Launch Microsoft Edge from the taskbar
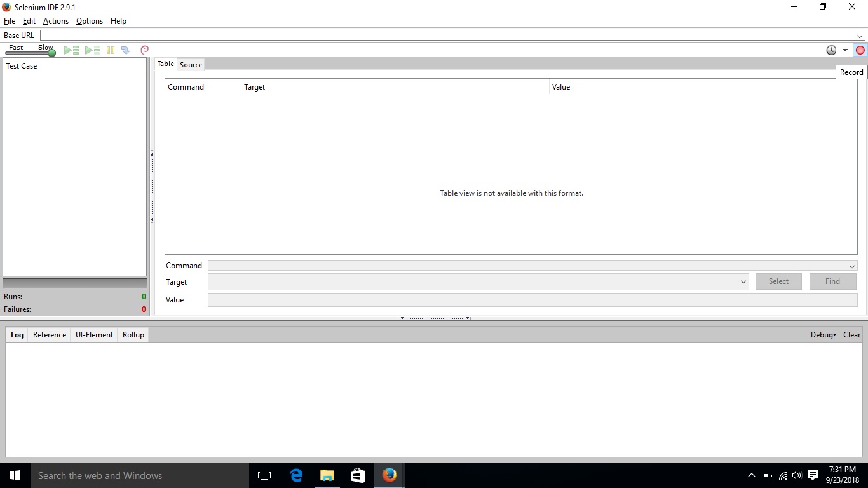Image resolution: width=868 pixels, height=488 pixels. pyautogui.click(x=295, y=475)
